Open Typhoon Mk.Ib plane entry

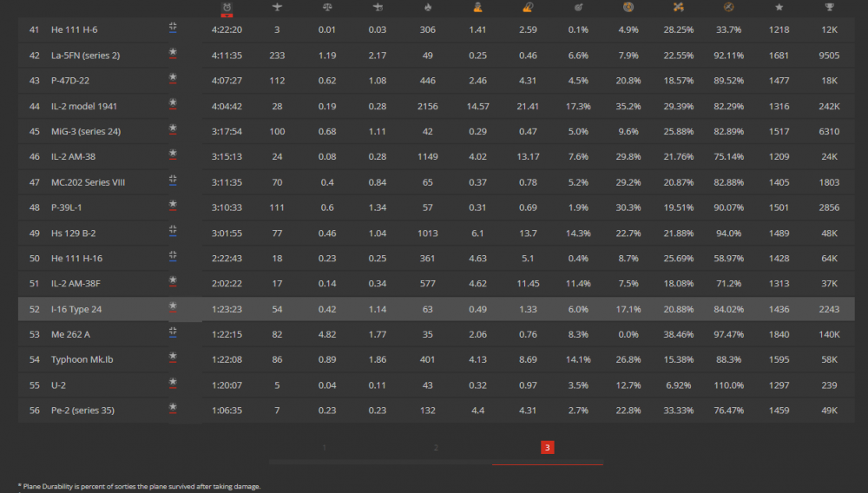click(x=82, y=359)
